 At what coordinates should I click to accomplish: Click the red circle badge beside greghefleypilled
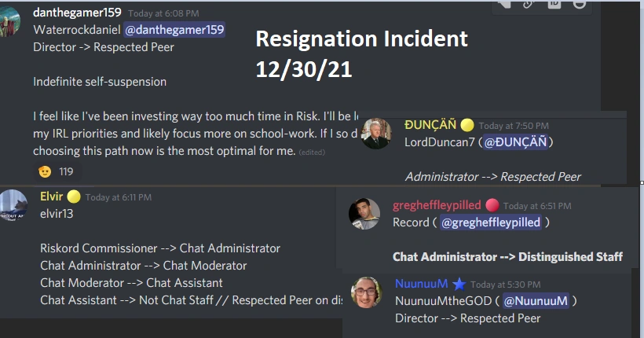click(492, 206)
